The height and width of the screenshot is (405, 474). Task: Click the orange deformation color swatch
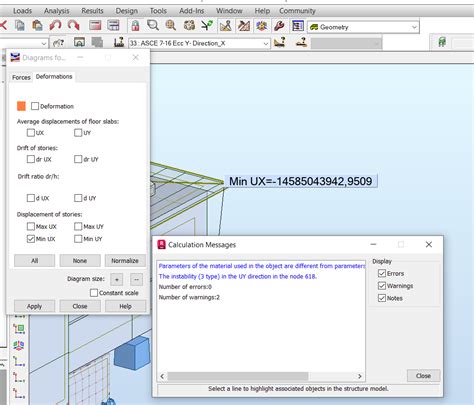coord(21,106)
